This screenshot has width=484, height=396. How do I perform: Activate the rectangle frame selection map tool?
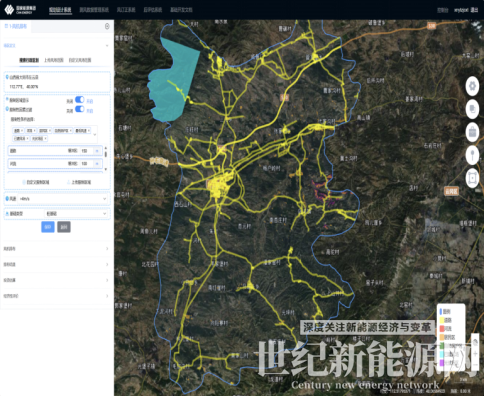coord(472,178)
